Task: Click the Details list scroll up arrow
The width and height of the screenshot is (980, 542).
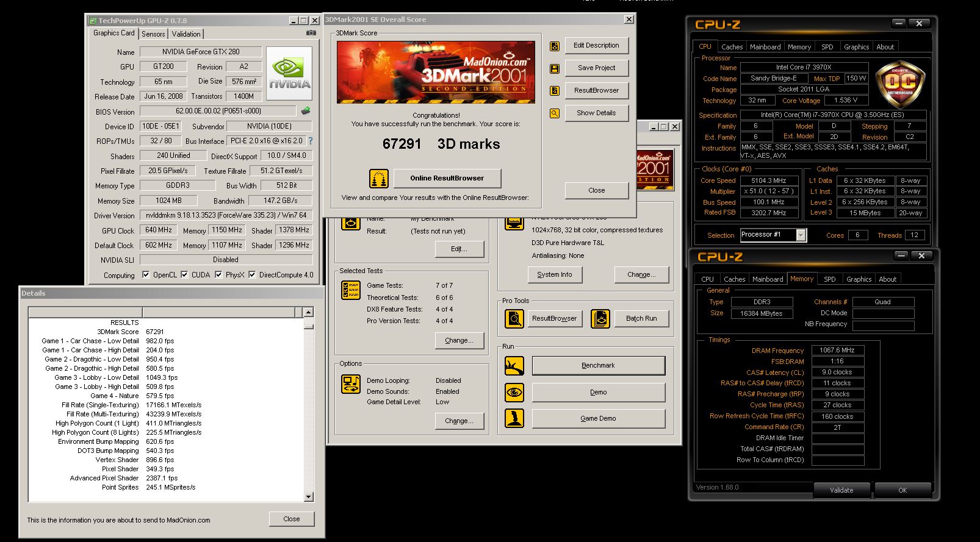Action: coord(308,312)
